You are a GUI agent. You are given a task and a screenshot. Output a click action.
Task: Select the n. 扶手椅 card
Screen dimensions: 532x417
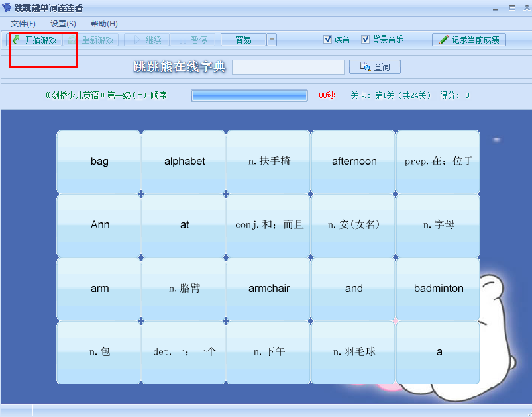268,162
